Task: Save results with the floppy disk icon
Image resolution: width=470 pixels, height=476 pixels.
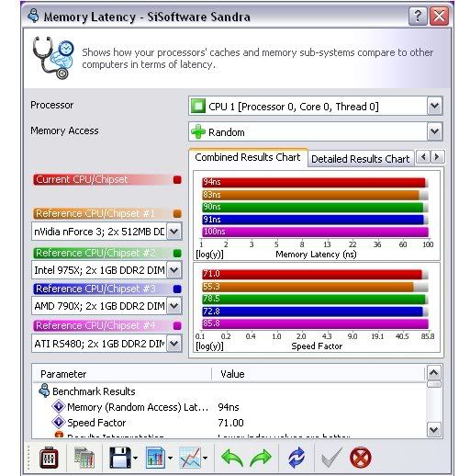Action: [120, 458]
